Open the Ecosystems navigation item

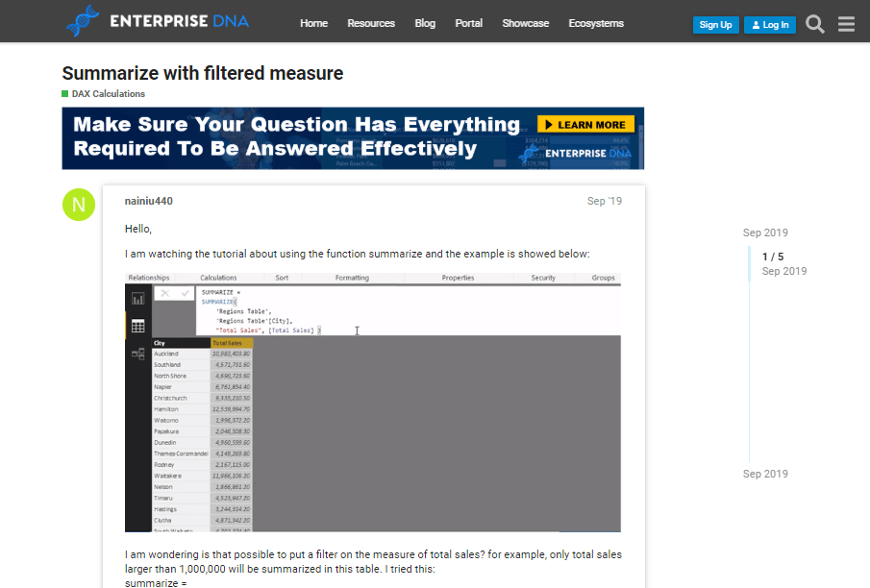[x=596, y=23]
